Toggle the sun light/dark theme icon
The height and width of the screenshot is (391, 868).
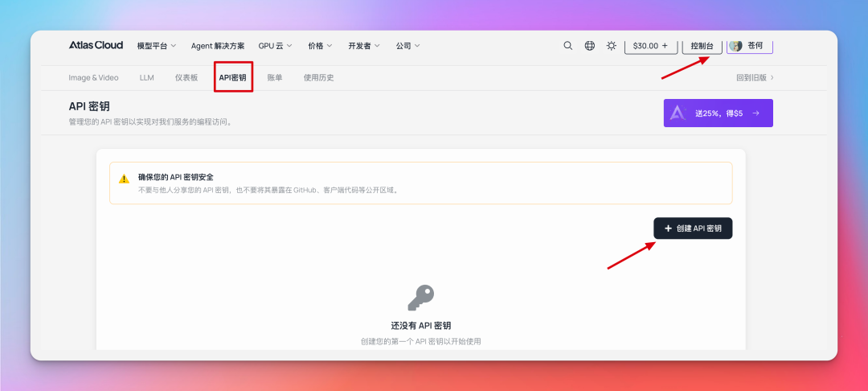[612, 46]
